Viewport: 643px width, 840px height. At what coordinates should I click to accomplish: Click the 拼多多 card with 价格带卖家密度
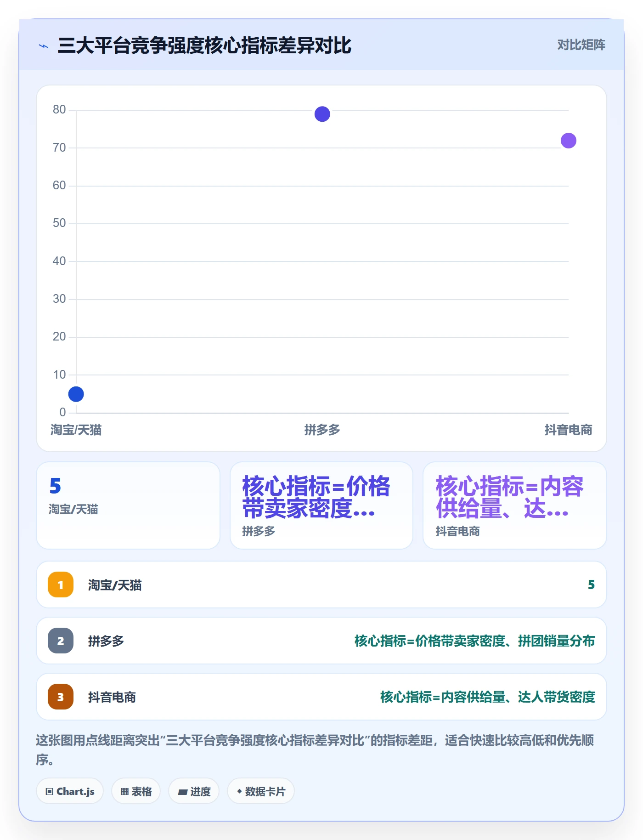pos(321,505)
